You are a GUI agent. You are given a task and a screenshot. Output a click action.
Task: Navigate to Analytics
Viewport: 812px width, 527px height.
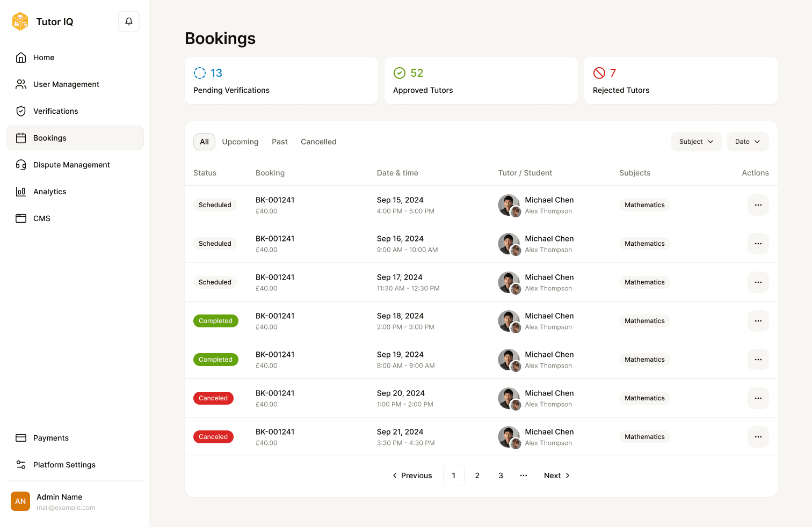tap(75, 192)
